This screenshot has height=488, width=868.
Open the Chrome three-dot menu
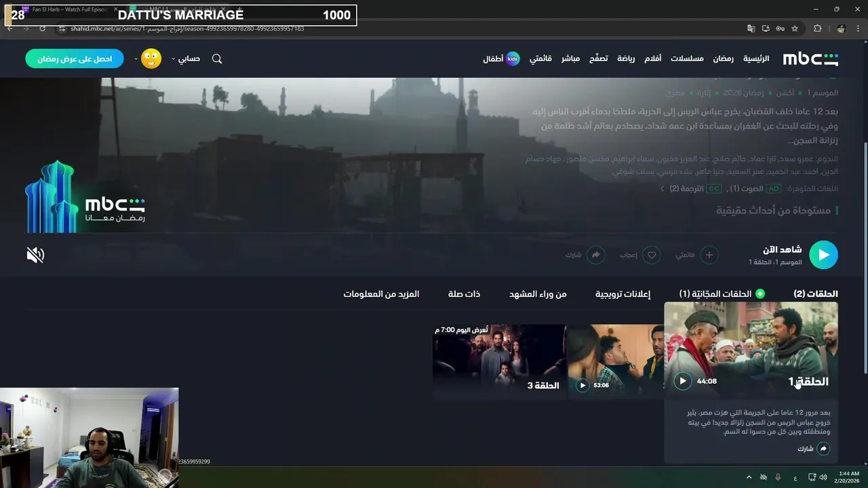[x=859, y=28]
